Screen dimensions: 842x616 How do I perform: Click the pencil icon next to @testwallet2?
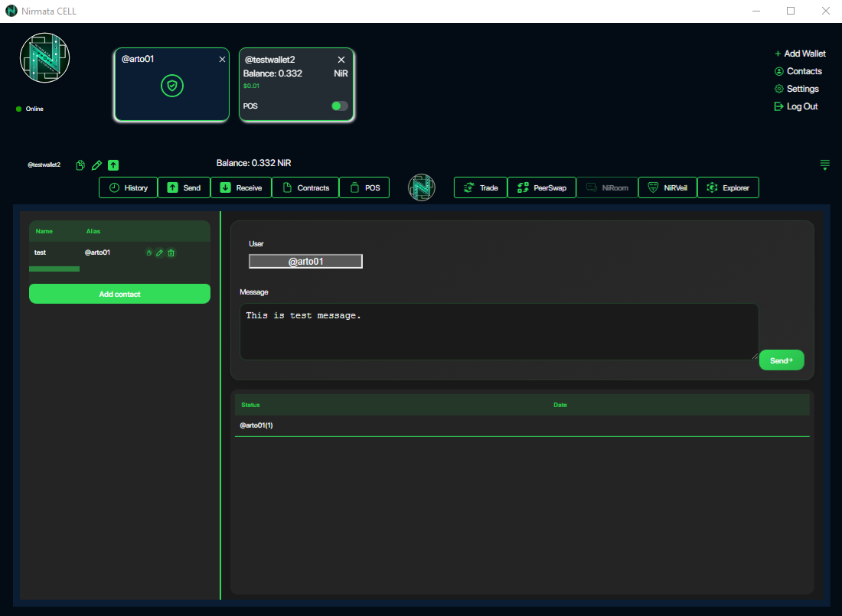click(96, 165)
